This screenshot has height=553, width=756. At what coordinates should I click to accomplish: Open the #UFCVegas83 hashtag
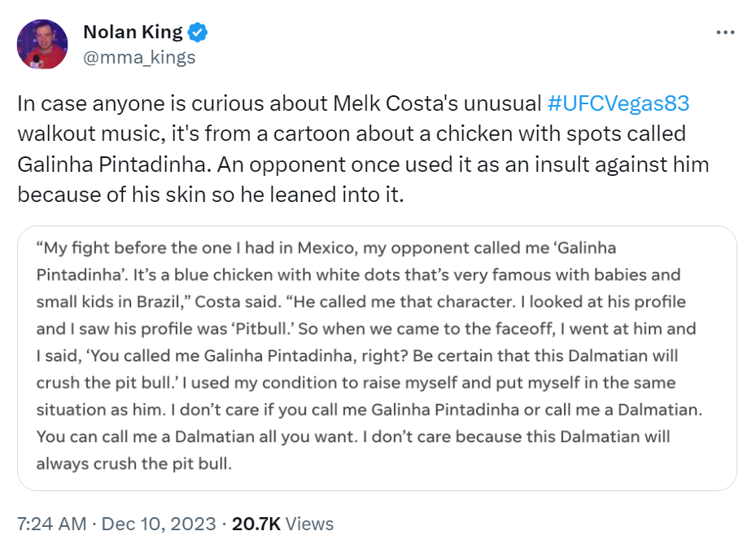[x=618, y=103]
